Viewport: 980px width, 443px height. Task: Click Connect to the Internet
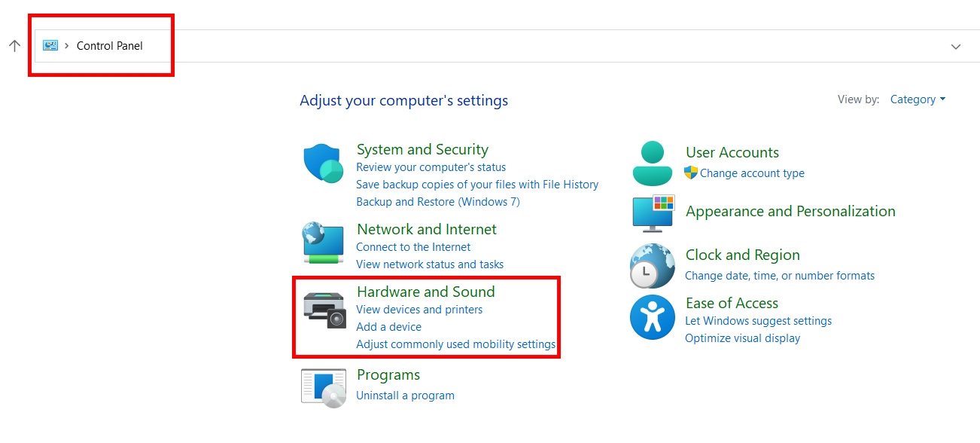point(413,246)
